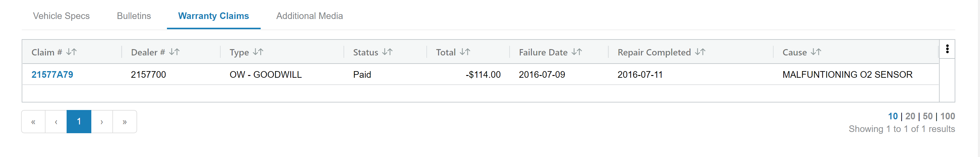
Task: Switch to Vehicle Specs tab
Action: coord(61,16)
